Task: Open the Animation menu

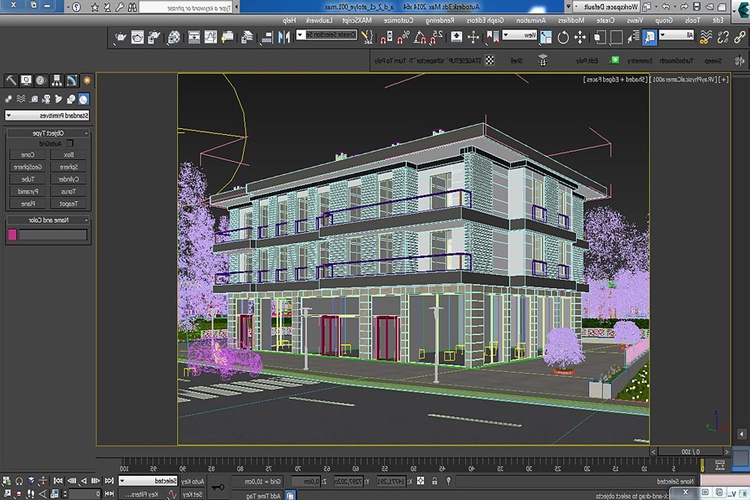Action: tap(530, 21)
